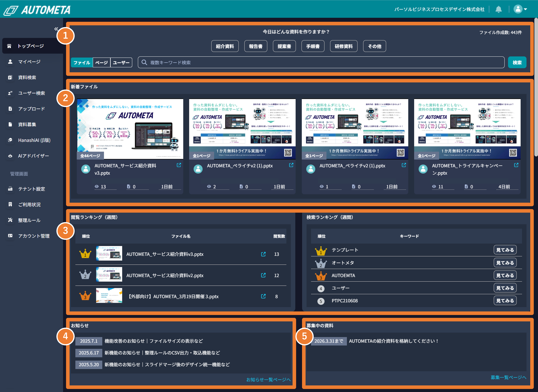
Task: Click 見てみる for keyword AUTOEMTA
Action: [505, 275]
